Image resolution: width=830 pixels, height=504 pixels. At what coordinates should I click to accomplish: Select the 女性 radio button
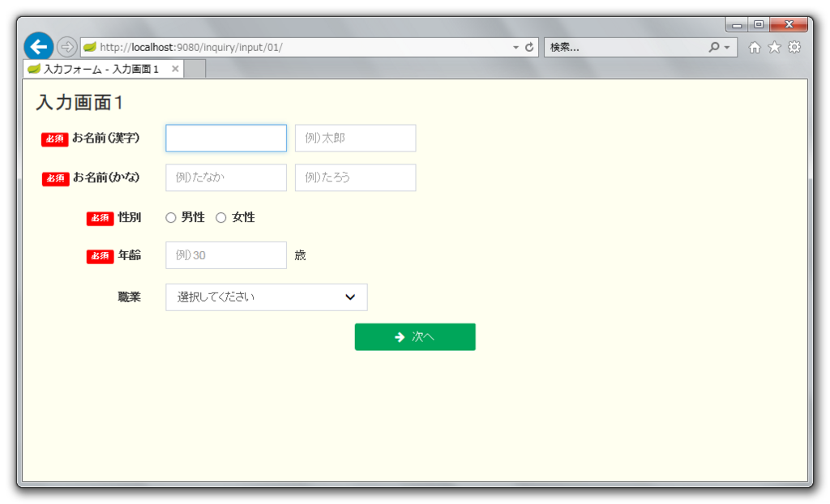click(220, 218)
